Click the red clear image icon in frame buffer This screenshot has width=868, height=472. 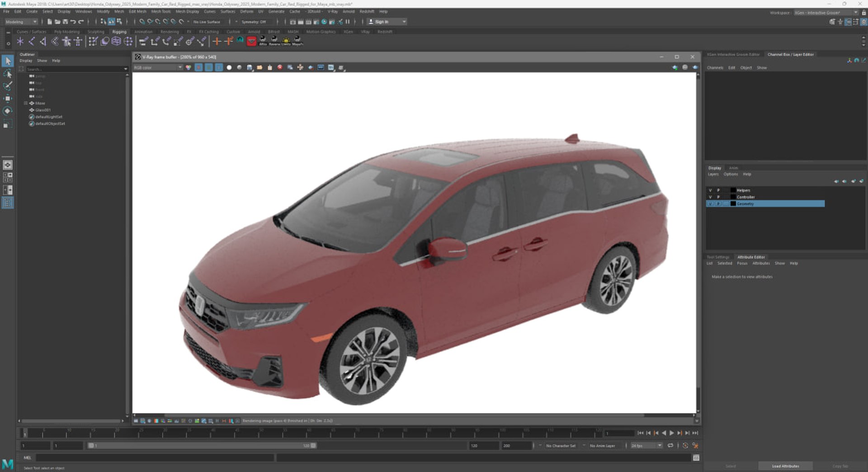pyautogui.click(x=280, y=67)
